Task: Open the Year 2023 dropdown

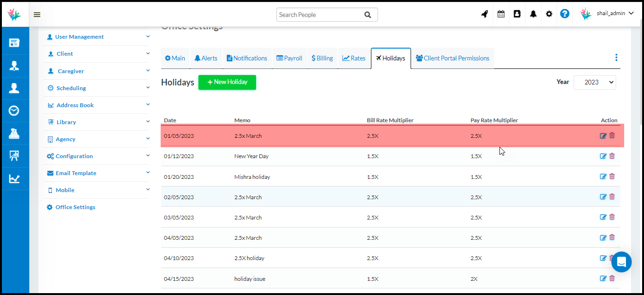Action: pos(594,82)
